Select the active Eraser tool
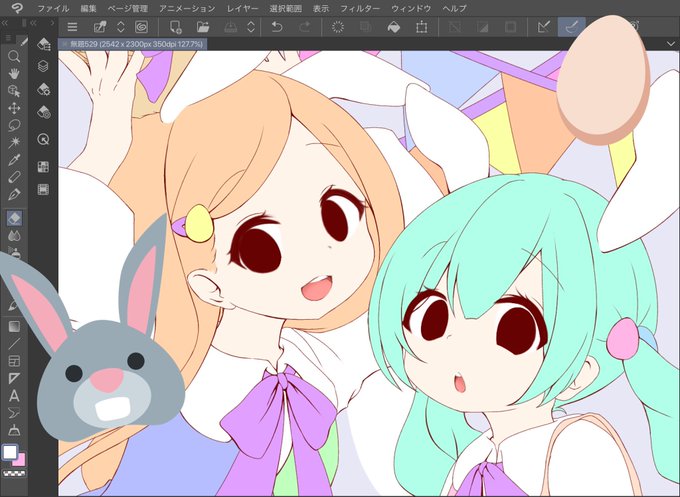680x497 pixels. [x=14, y=218]
